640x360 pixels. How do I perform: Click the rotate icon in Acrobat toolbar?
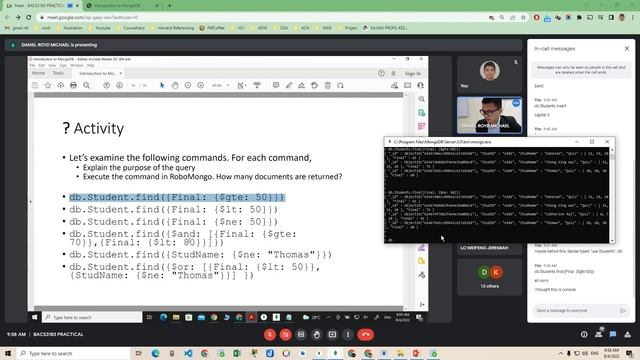point(340,85)
